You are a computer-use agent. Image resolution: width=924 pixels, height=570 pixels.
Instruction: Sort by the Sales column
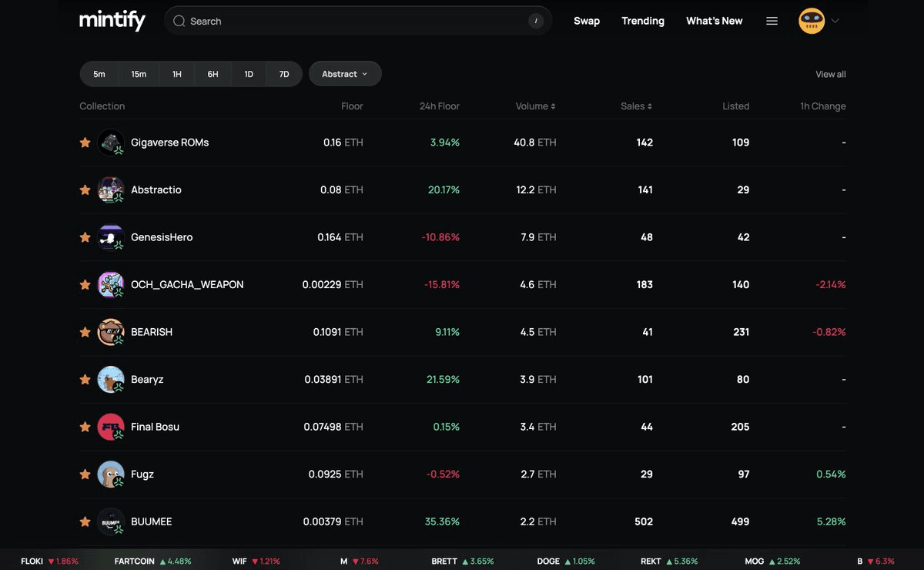pyautogui.click(x=637, y=106)
